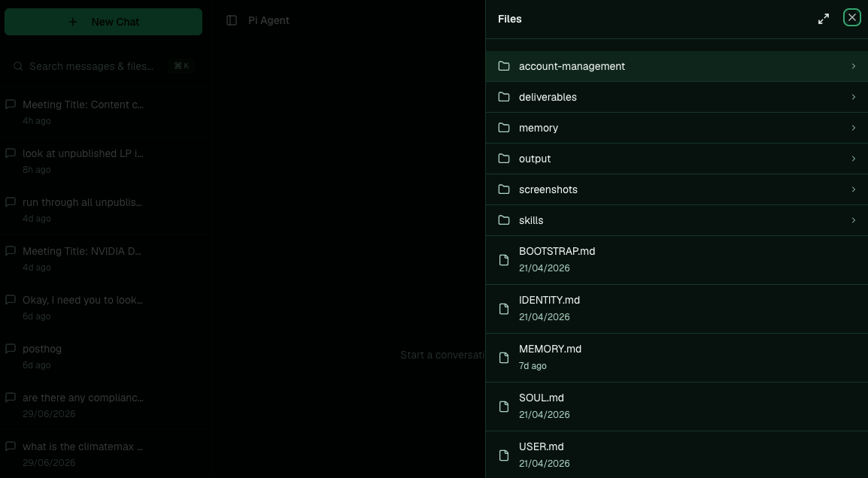The image size is (868, 478).
Task: Open the USER.md file name
Action: click(x=542, y=446)
